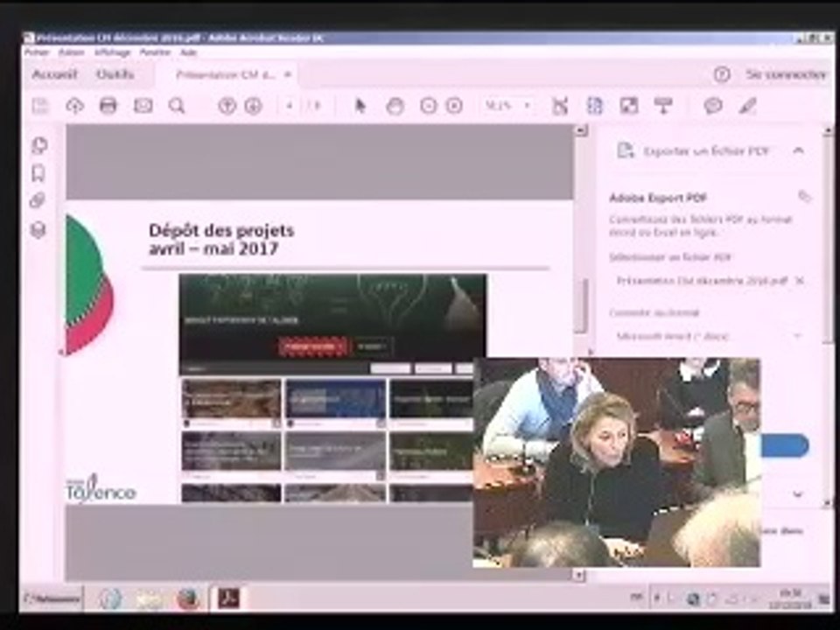Viewport: 840px width, 630px height.
Task: Select the arrow selection tool
Action: 360,106
